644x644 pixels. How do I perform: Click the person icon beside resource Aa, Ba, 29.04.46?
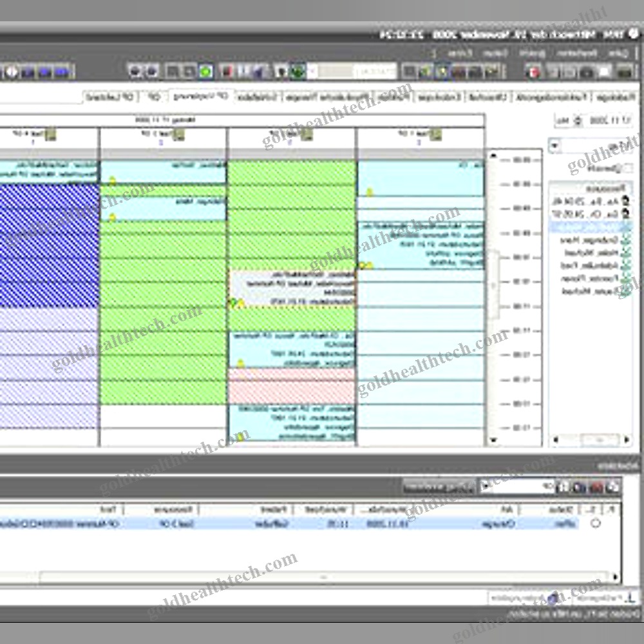pyautogui.click(x=625, y=201)
